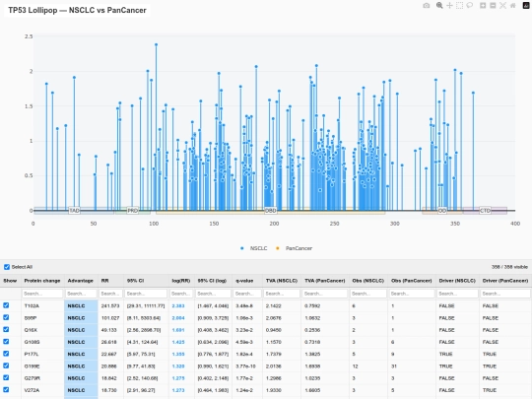Focus the Advantage search field
The image size is (532, 399).
(81, 294)
